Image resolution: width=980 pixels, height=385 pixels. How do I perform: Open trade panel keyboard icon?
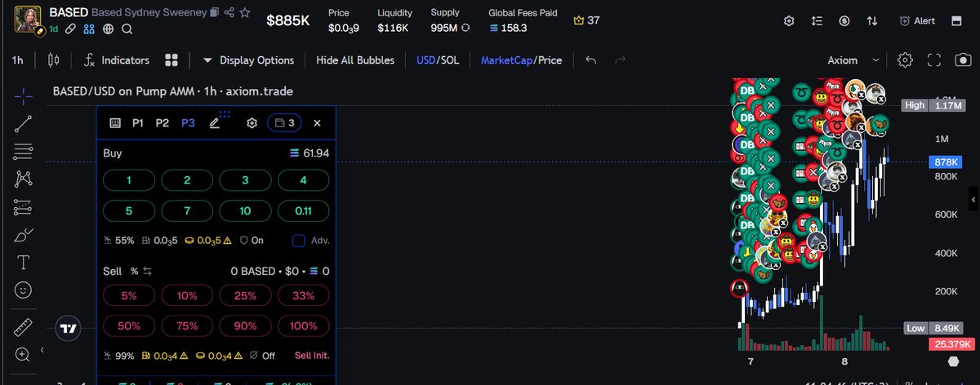click(x=115, y=123)
